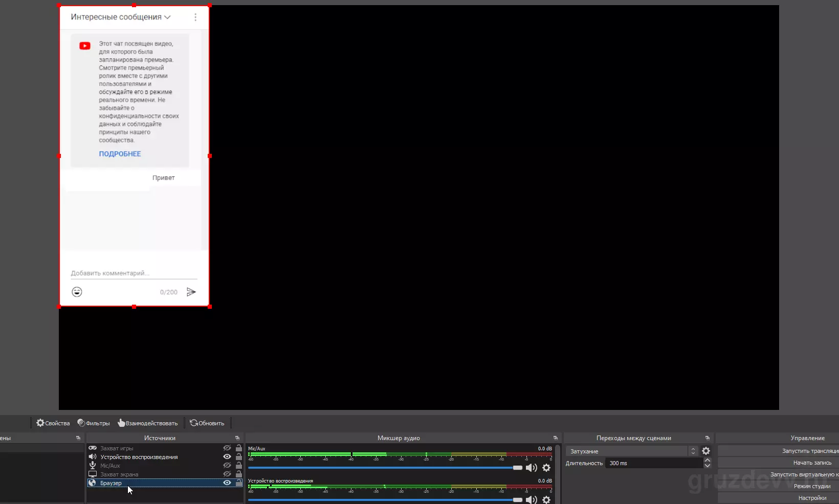Click the emoji picker icon in chat
Screen dimensions: 839x504
pos(77,292)
